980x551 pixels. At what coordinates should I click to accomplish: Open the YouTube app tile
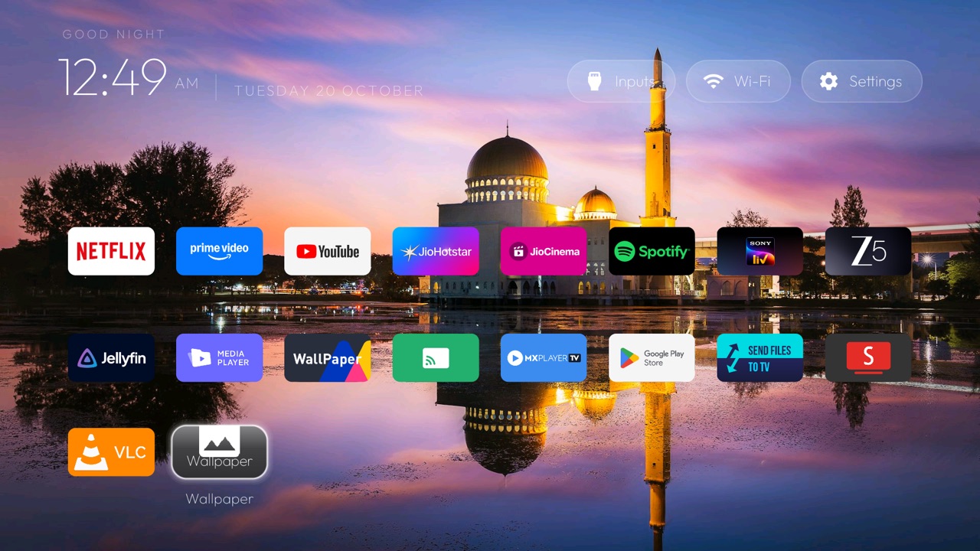(x=328, y=251)
